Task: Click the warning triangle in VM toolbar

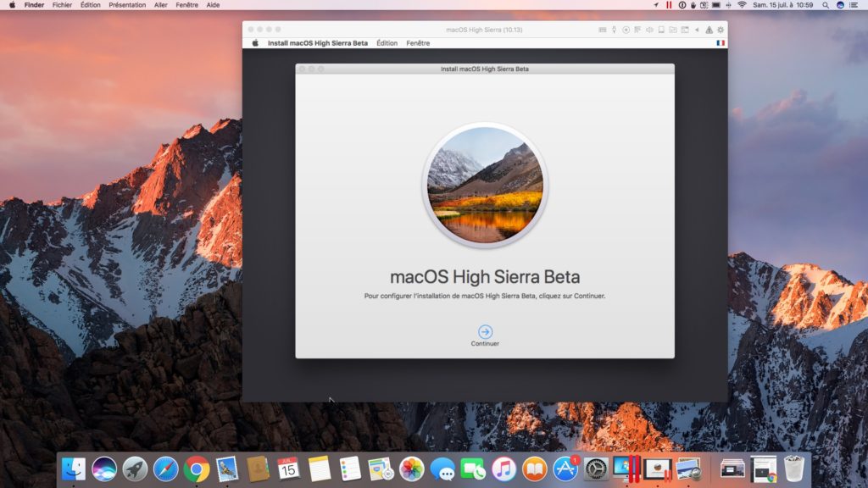Action: 709,30
